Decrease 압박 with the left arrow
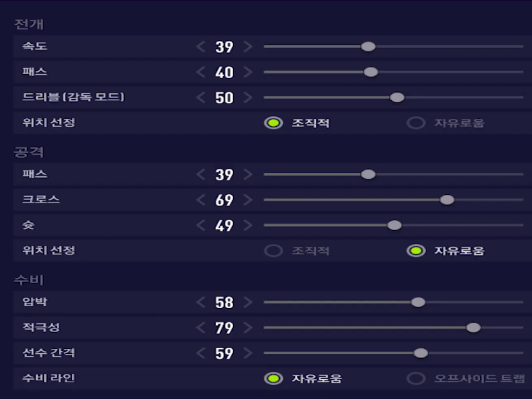Image resolution: width=532 pixels, height=399 pixels. [201, 302]
